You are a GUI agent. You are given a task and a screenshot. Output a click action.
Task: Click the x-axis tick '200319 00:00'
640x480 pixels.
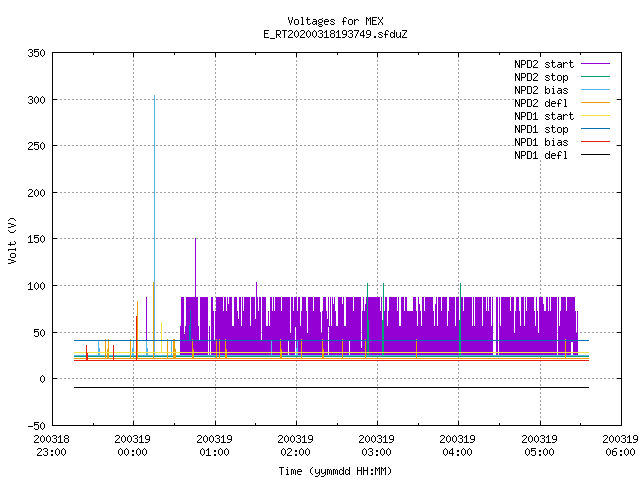click(132, 446)
